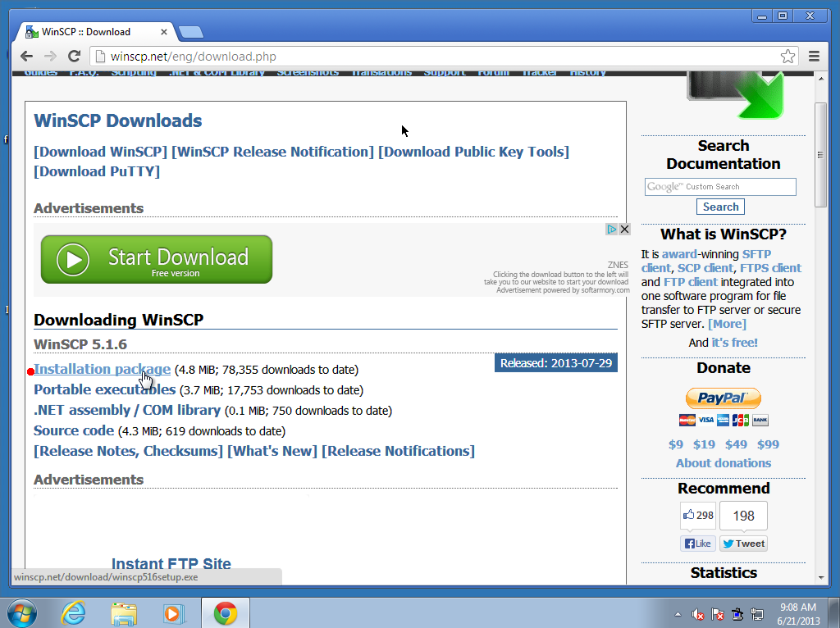Open the [Download WinSCP] link
840x628 pixels.
pyautogui.click(x=101, y=152)
